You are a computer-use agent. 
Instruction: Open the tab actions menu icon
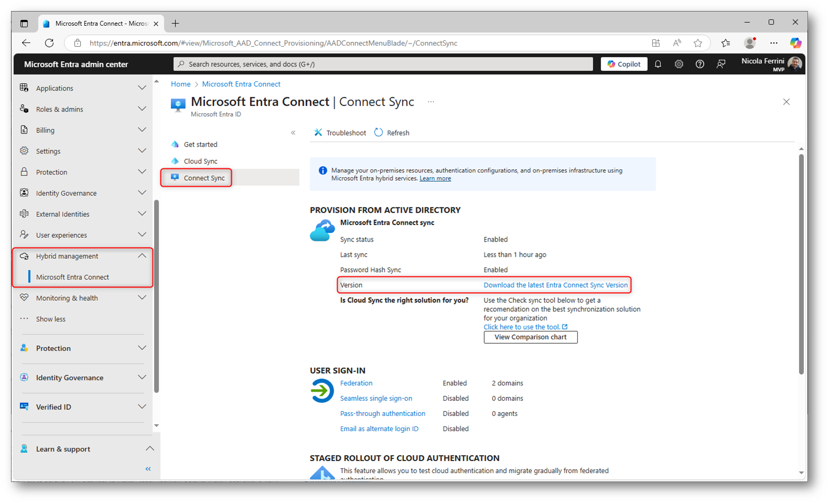[24, 24]
